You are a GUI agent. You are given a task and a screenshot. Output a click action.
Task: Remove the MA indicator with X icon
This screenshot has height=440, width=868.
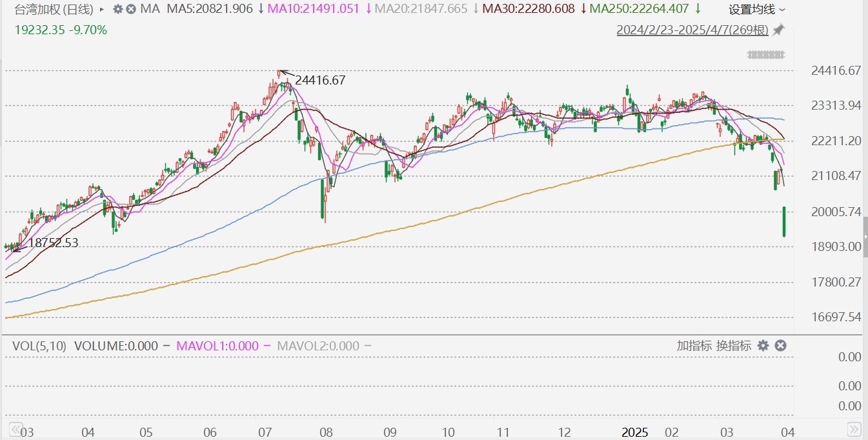click(131, 10)
